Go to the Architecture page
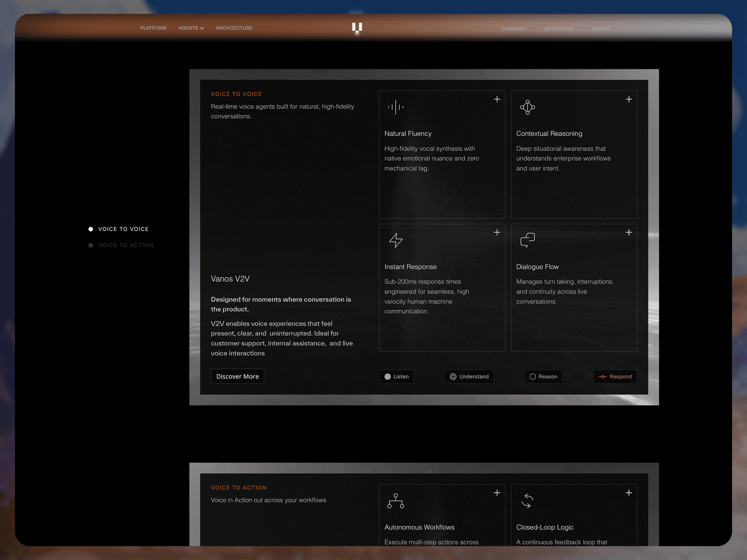This screenshot has height=560, width=747. coord(234,28)
